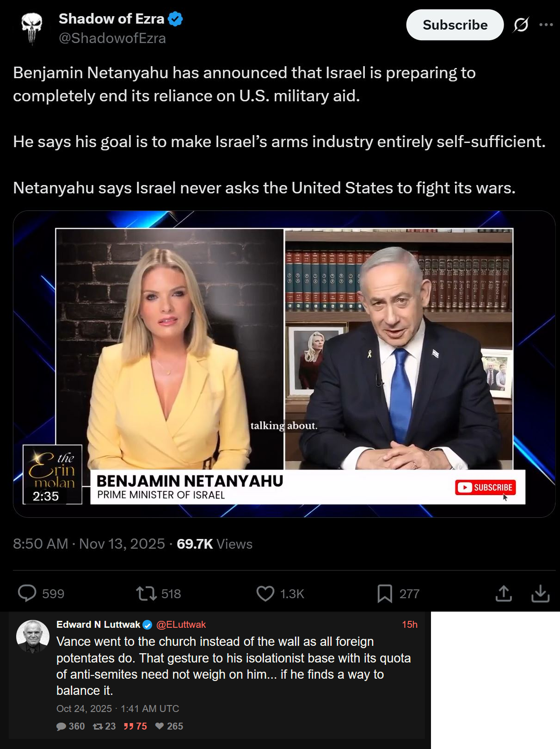Like Luttwak's post via heart 265
560x749 pixels.
(x=160, y=726)
